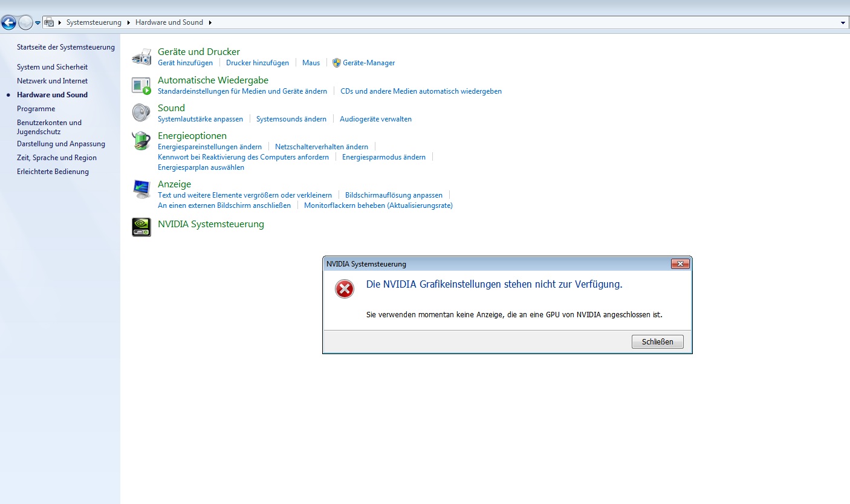
Task: Click the red error icon in NVIDIA dialog
Action: tap(345, 289)
